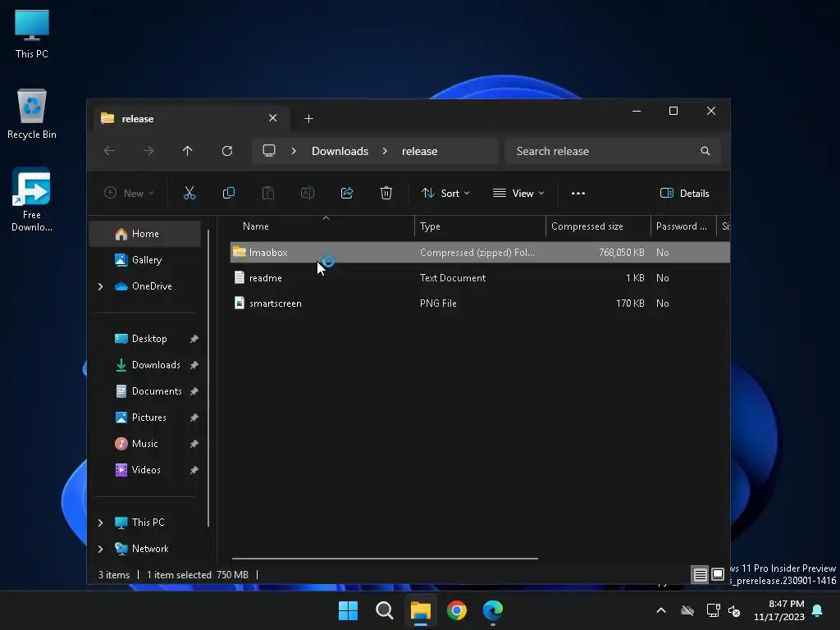Show hidden system tray icons
The width and height of the screenshot is (840, 630).
point(661,610)
